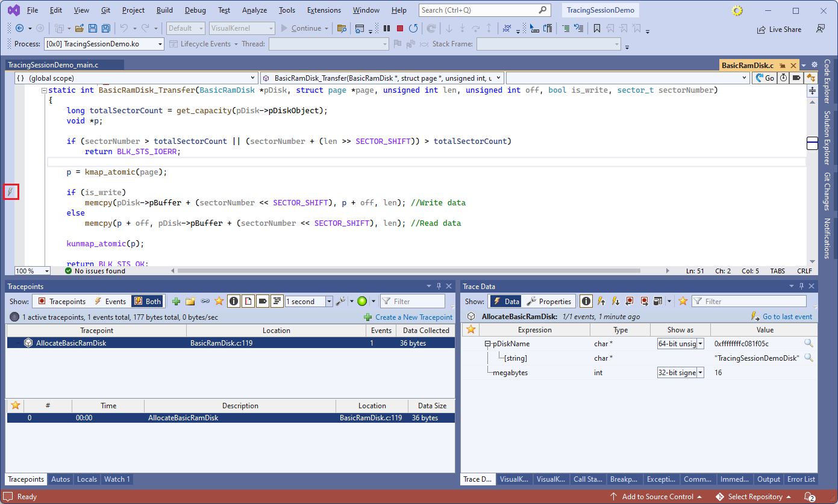Click the chain link icon in Tracepoints toolbar
The height and width of the screenshot is (504, 838).
pos(205,301)
